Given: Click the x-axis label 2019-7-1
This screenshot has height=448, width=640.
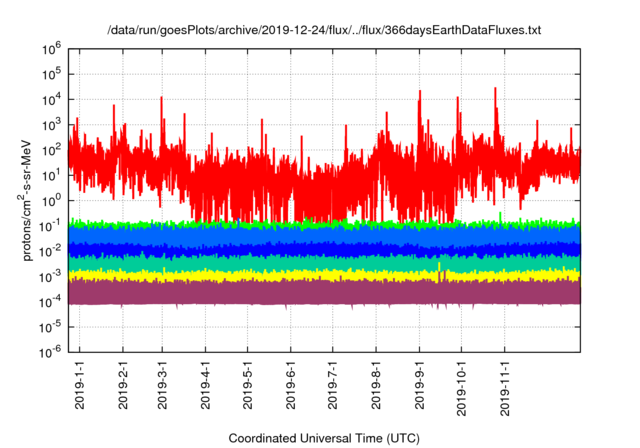Looking at the screenshot, I should click(x=333, y=385).
